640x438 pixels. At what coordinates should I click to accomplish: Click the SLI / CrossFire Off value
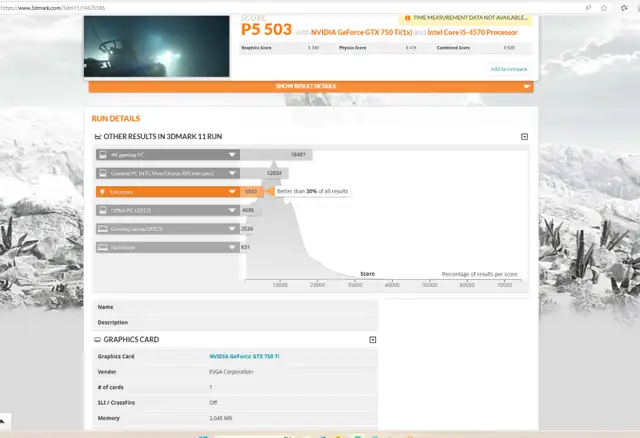coord(213,403)
